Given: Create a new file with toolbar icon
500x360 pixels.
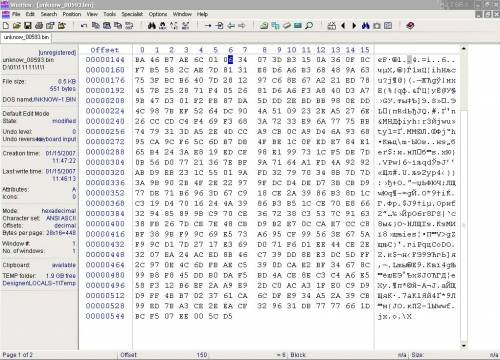Looking at the screenshot, I should (6, 26).
